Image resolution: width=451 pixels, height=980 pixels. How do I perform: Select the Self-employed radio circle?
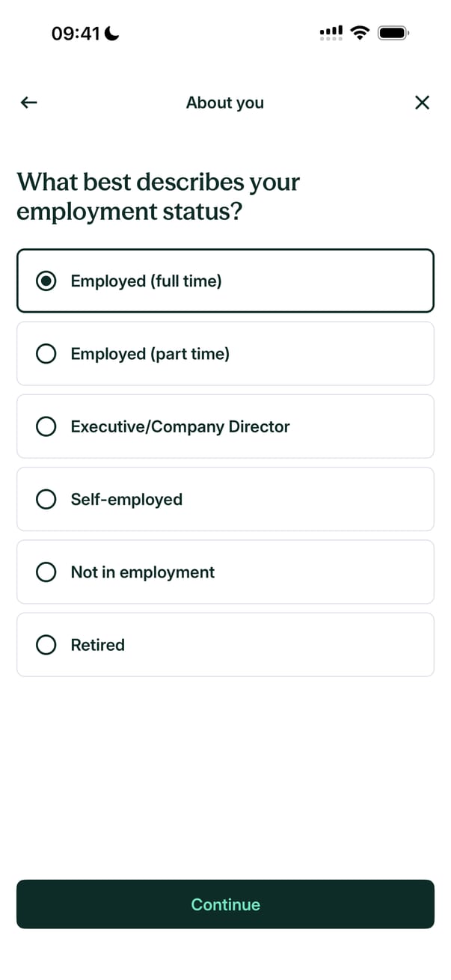coord(46,499)
